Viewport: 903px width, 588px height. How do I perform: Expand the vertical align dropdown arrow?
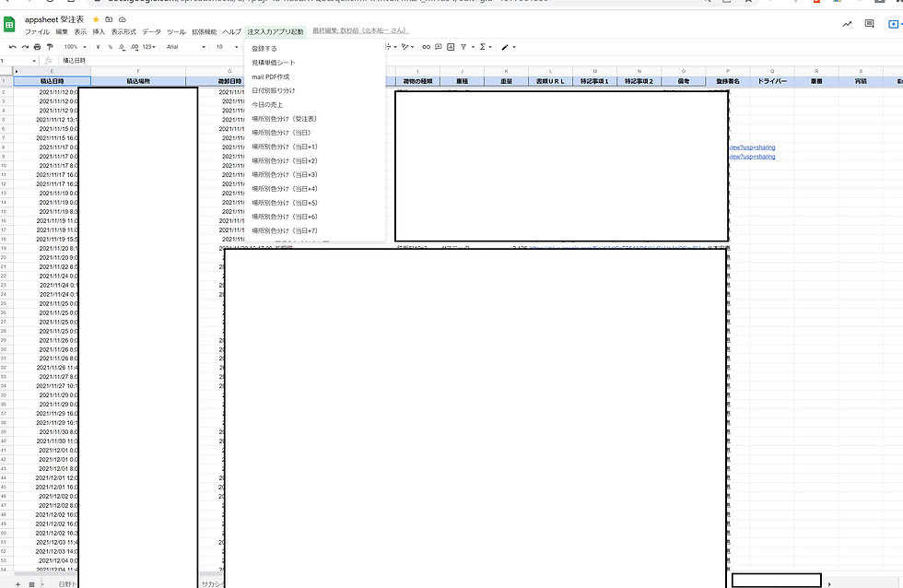tap(395, 47)
